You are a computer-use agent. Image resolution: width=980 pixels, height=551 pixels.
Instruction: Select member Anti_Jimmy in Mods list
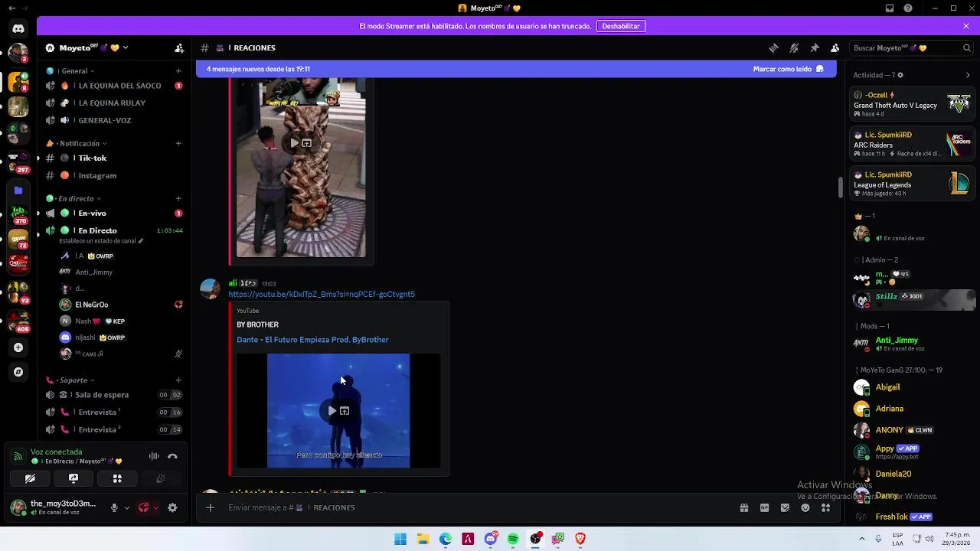click(x=912, y=344)
